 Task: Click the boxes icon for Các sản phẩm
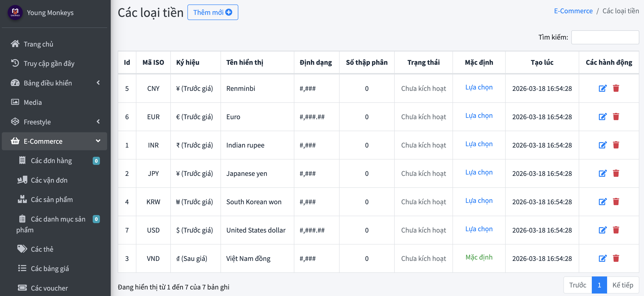[22, 199]
